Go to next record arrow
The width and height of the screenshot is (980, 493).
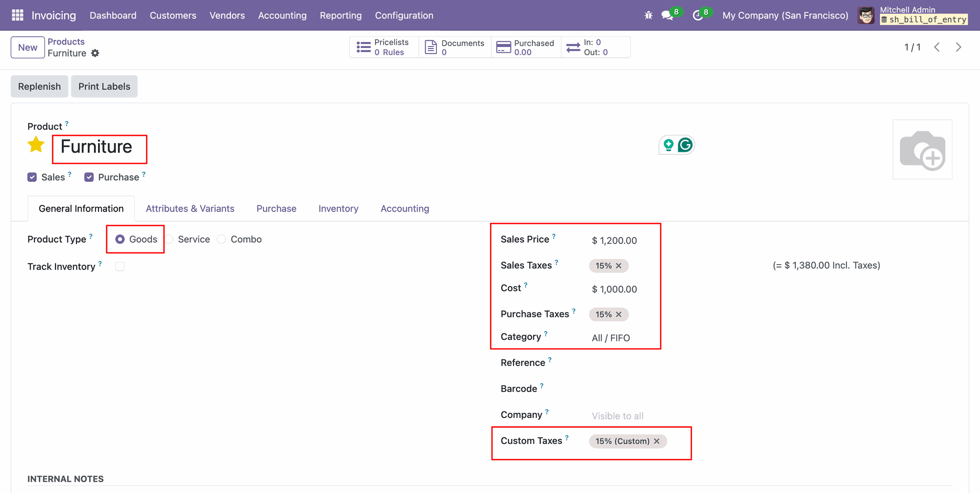[x=958, y=47]
